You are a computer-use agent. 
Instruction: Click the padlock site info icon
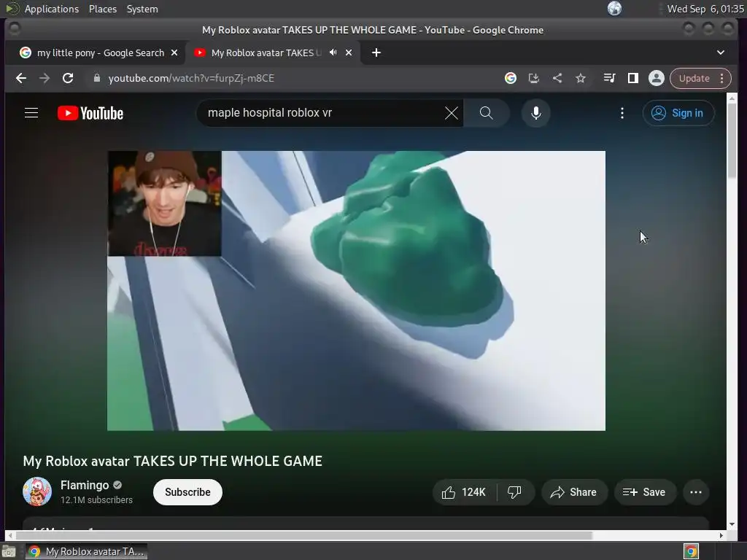(x=97, y=78)
